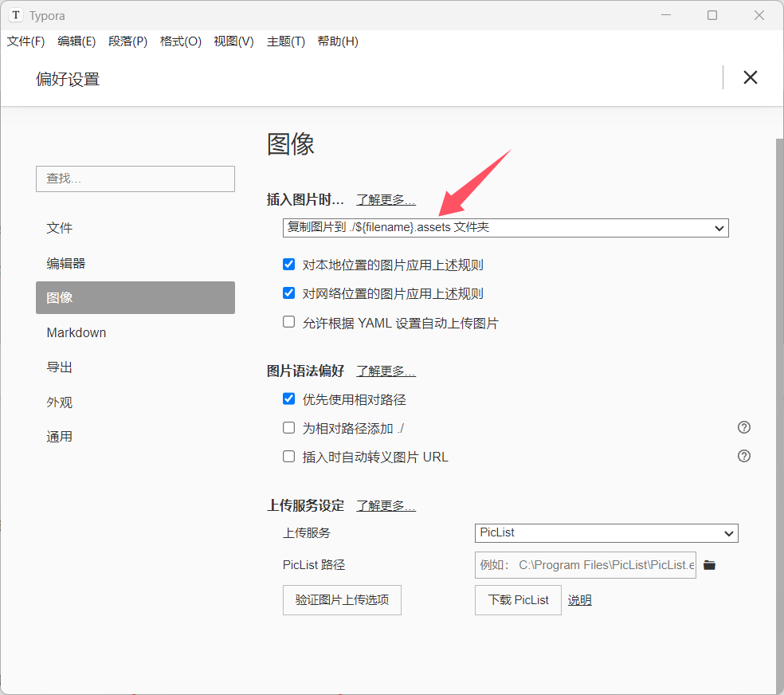Maximize the Typora window
The height and width of the screenshot is (695, 784).
pyautogui.click(x=712, y=15)
